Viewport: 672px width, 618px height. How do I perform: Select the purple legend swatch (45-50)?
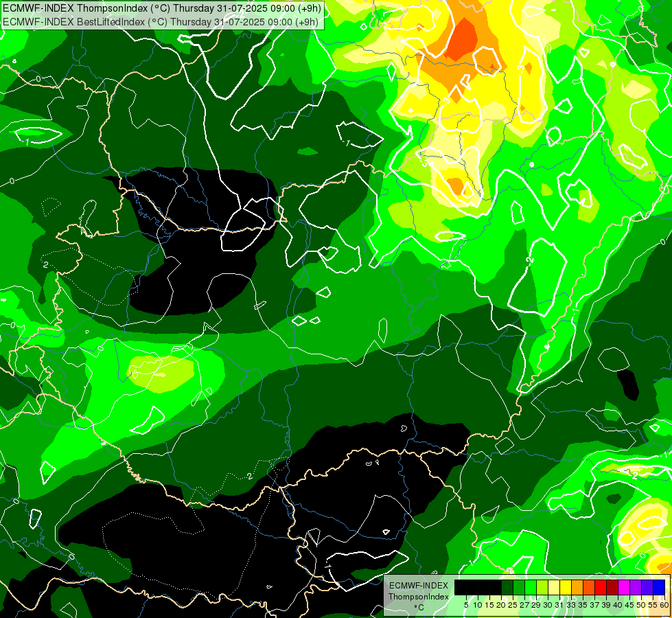[x=636, y=588]
